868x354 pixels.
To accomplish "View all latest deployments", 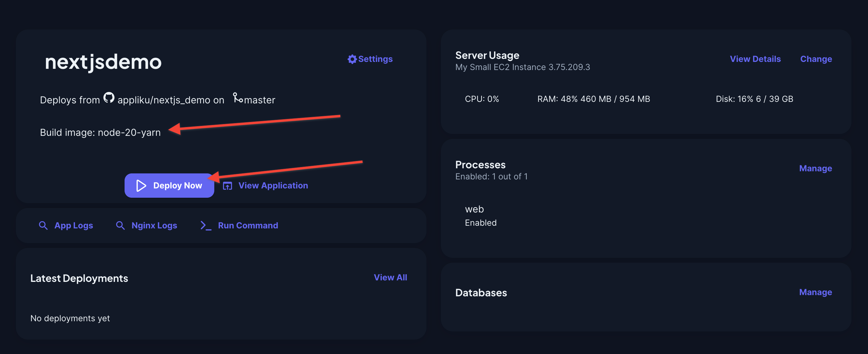I will tap(390, 277).
